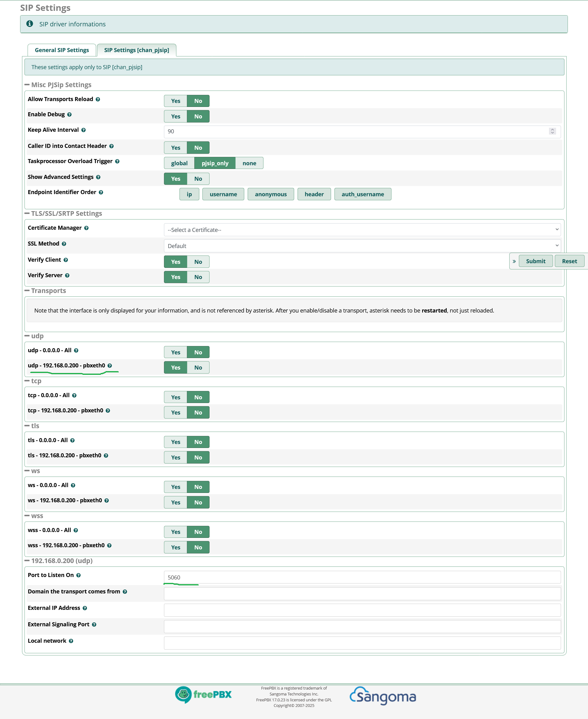Click the help icon beside Keep Alive Interval
Viewport: 588px width, 719px height.
tap(84, 130)
